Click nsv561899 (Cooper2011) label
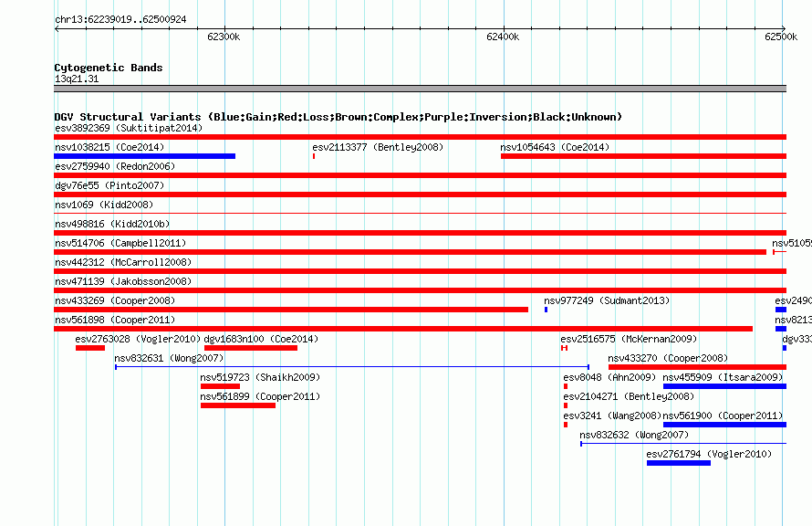 (x=260, y=396)
